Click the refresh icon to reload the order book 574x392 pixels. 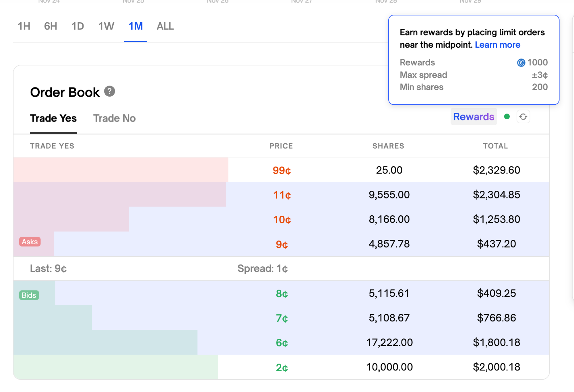pos(523,117)
